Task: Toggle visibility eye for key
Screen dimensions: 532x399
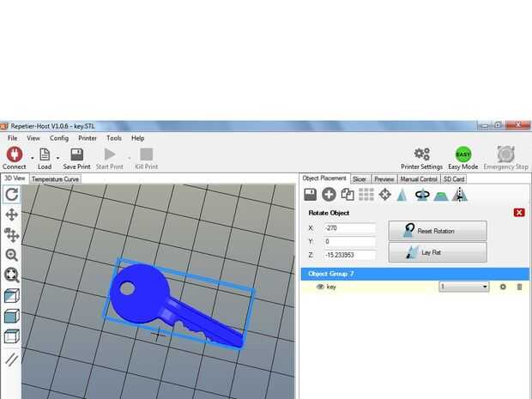Action: [x=319, y=287]
